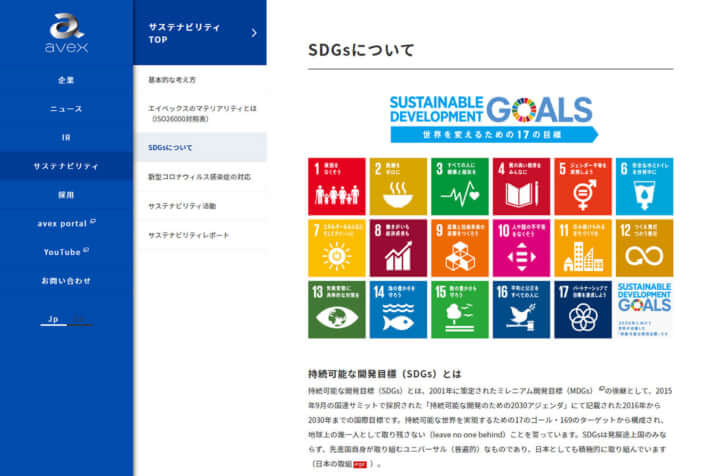Click the avex logo in the sidebar
This screenshot has height=476, width=714.
pyautogui.click(x=66, y=33)
